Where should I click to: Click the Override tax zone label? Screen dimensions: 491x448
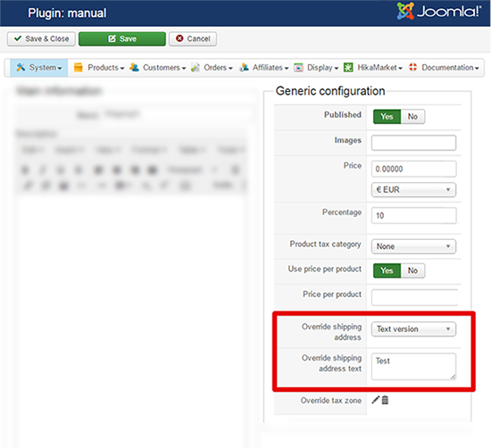[x=331, y=401]
